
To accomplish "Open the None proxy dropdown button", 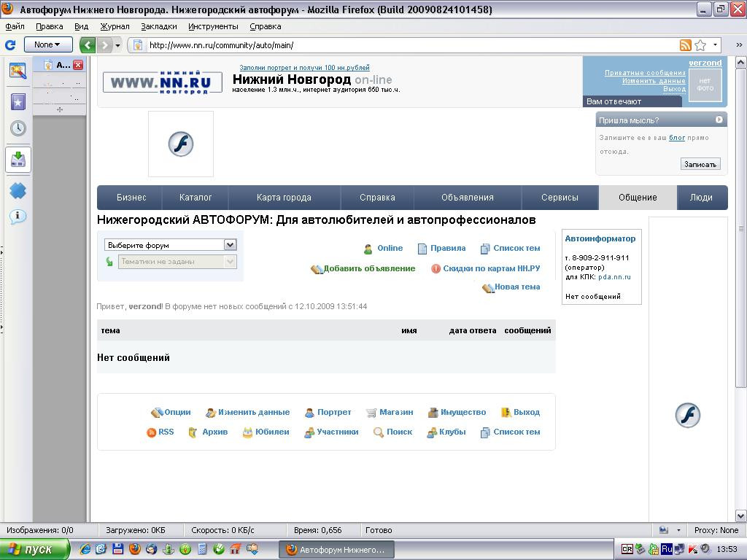I will click(x=48, y=44).
